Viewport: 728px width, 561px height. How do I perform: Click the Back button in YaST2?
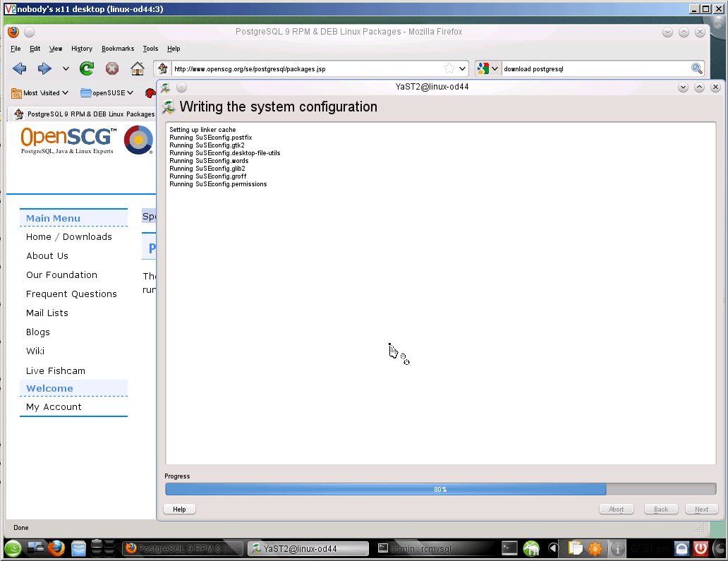click(x=661, y=509)
